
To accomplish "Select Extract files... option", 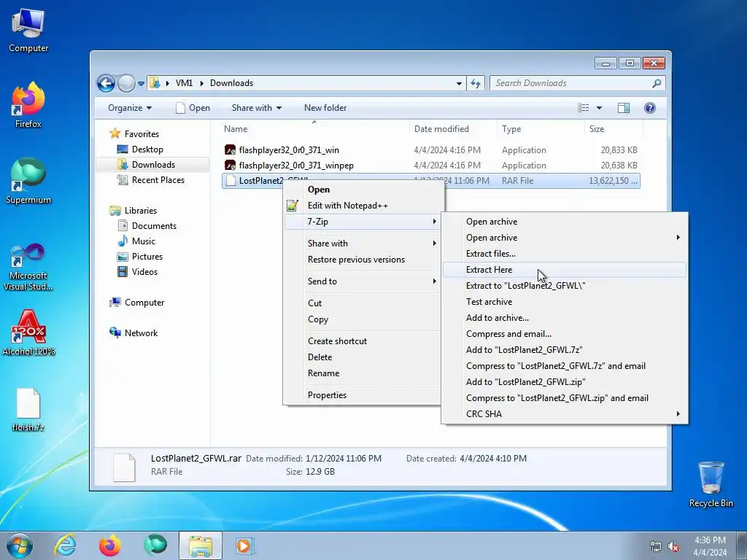I will [565, 254].
